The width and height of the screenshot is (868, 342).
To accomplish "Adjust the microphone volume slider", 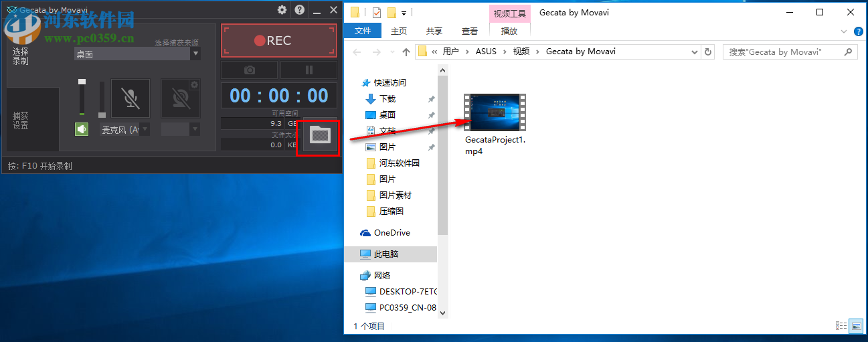I will pyautogui.click(x=102, y=99).
